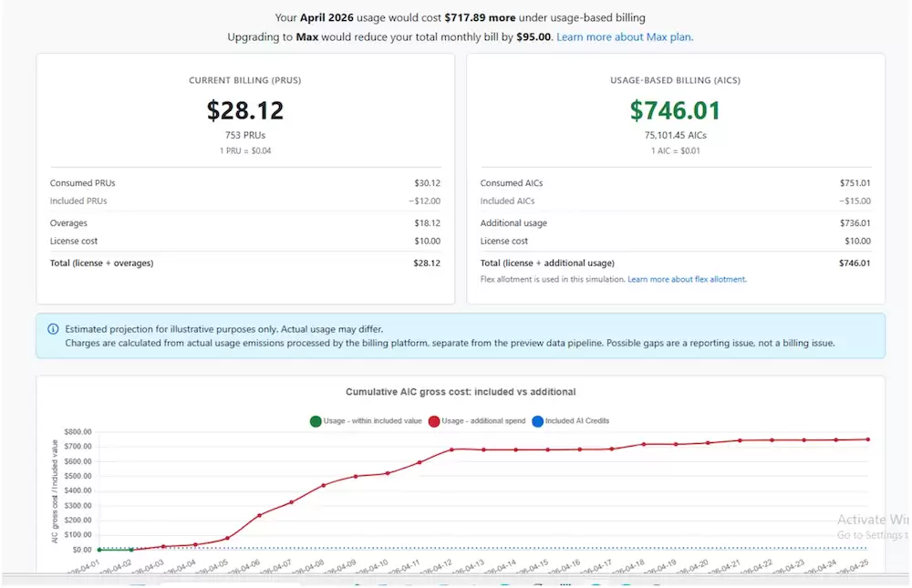Click the chart title Cumulative AIC gross cost
This screenshot has height=588, width=912.
[x=461, y=392]
